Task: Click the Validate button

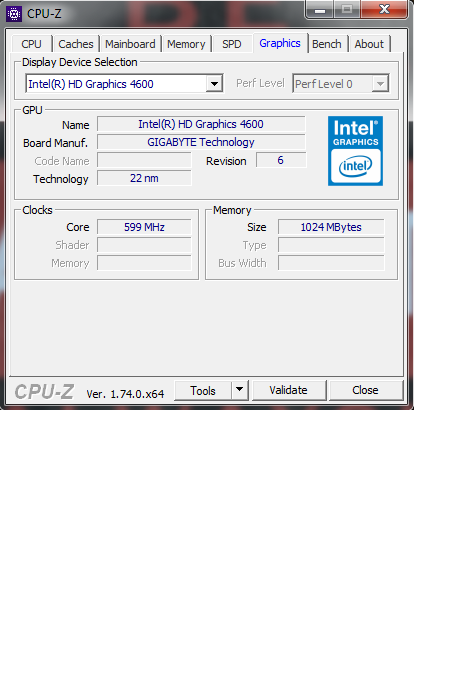Action: tap(288, 390)
